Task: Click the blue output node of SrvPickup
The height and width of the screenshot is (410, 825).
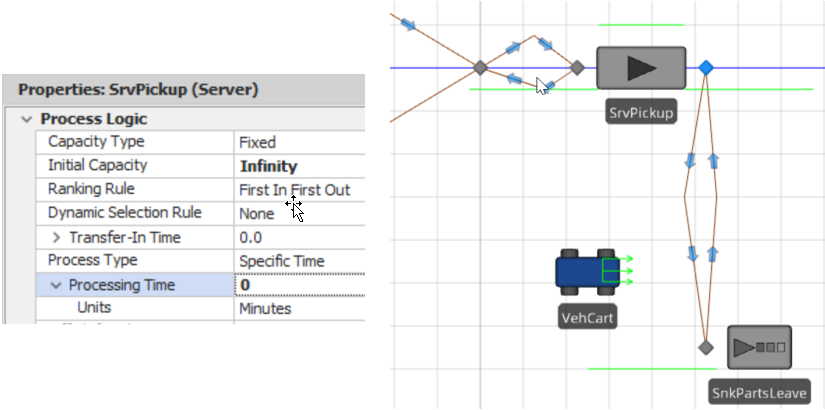Action: pyautogui.click(x=706, y=67)
